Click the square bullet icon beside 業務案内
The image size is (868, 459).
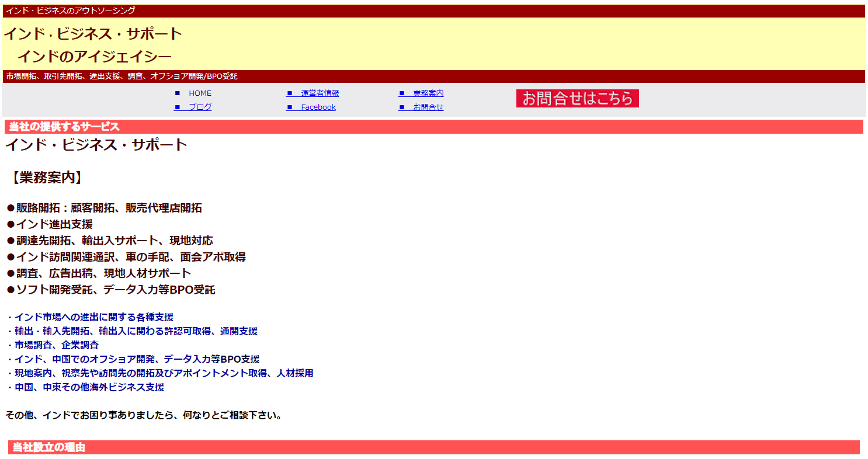coord(402,93)
